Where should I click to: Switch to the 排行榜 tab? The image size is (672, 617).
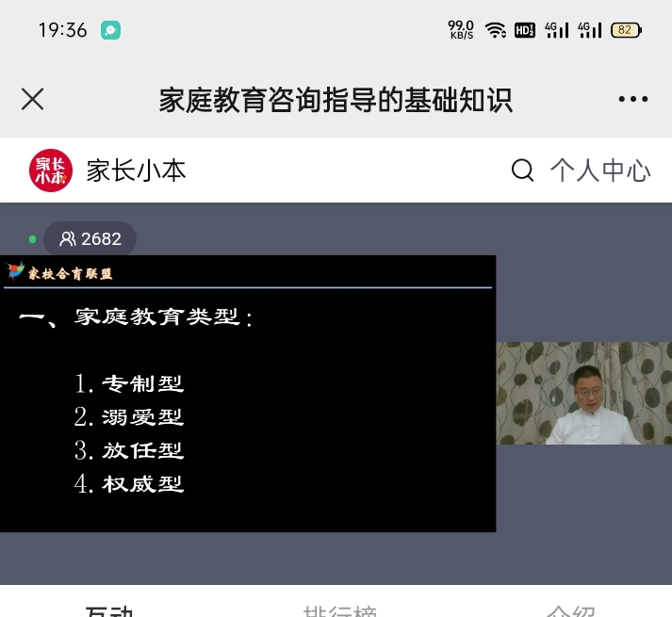click(340, 610)
